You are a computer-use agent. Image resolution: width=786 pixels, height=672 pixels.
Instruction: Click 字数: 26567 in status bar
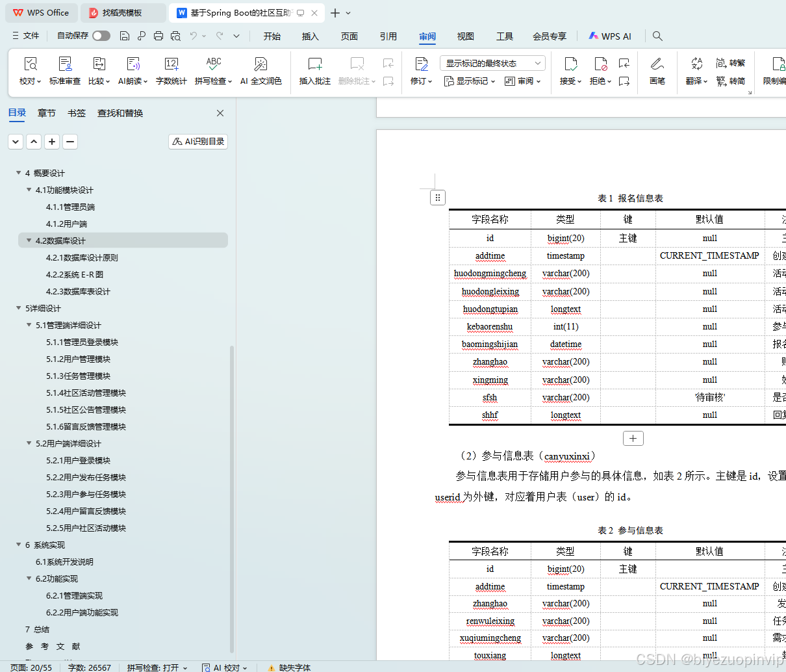pyautogui.click(x=90, y=667)
